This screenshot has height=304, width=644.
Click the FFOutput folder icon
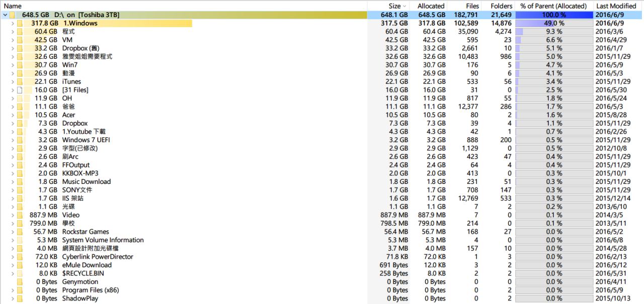19,165
